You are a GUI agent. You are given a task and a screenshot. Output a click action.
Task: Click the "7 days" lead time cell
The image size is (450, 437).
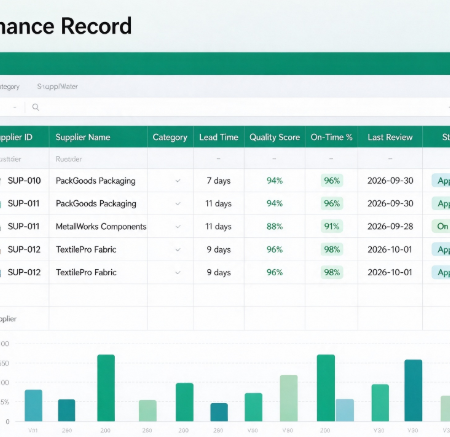[219, 181]
